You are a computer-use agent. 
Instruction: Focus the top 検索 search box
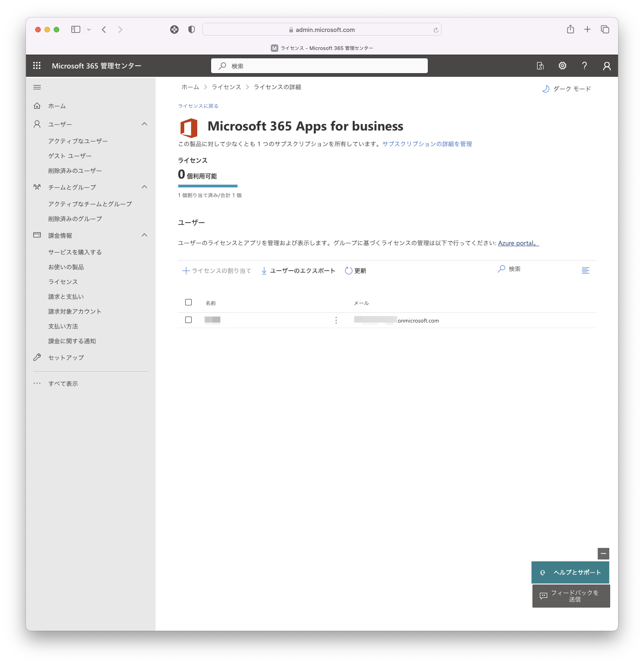click(319, 66)
